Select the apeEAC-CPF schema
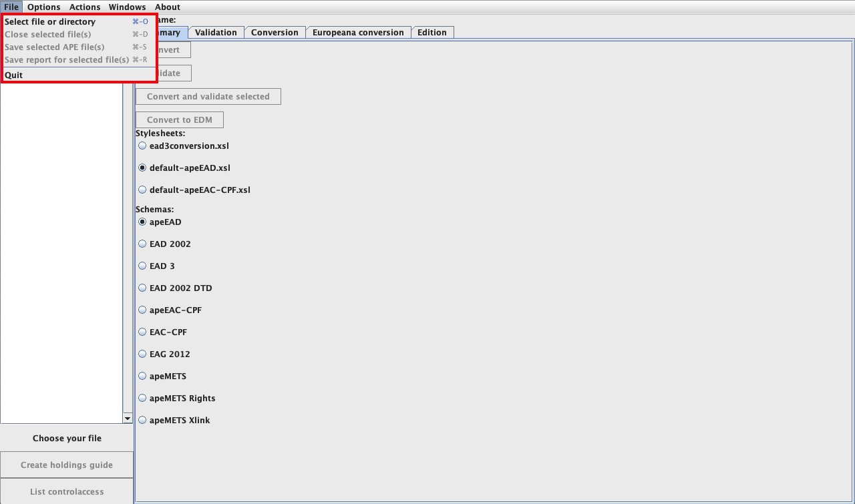Image resolution: width=855 pixels, height=504 pixels. [170, 310]
